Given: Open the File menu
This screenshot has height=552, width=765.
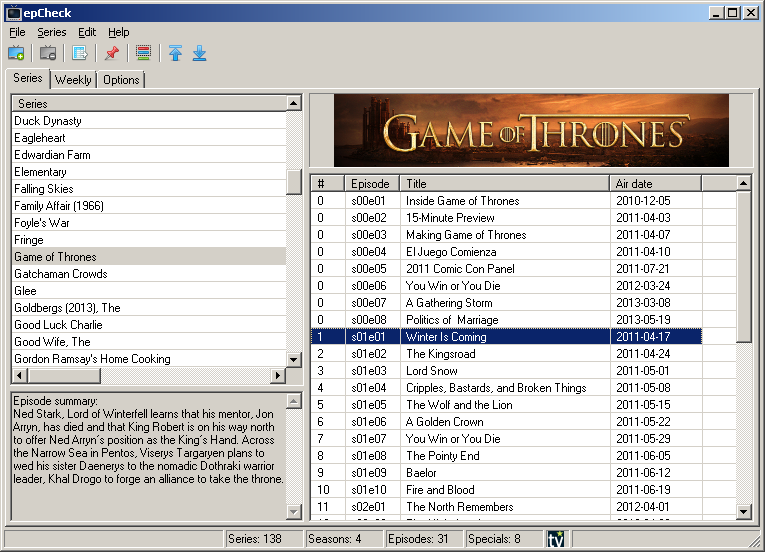Looking at the screenshot, I should pyautogui.click(x=17, y=32).
